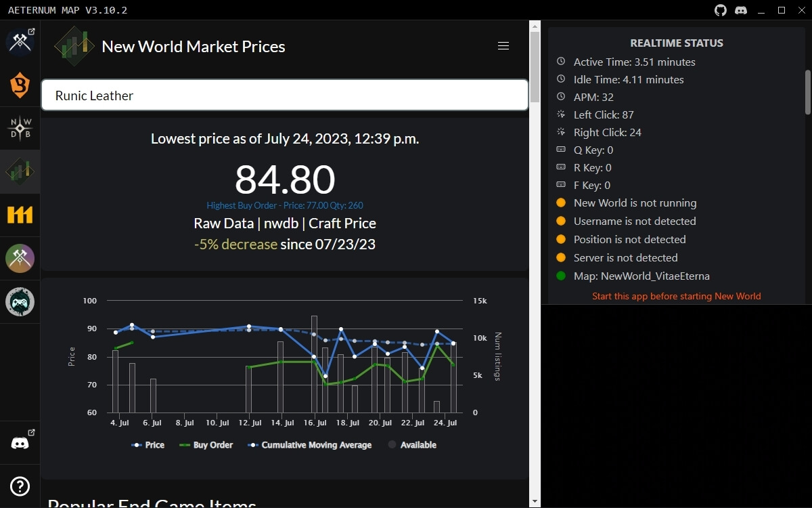Open the crossed axes map sidebar icon
The image size is (812, 508).
[x=20, y=42]
